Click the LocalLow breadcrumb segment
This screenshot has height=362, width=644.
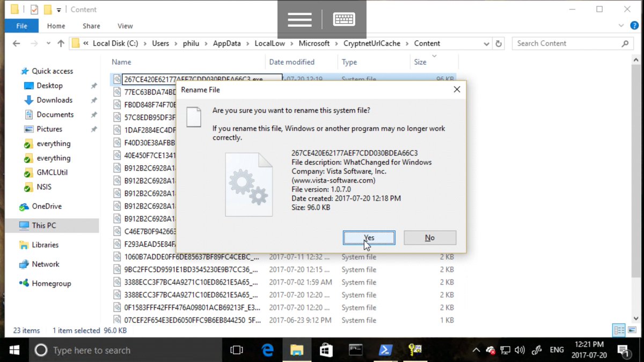point(270,43)
